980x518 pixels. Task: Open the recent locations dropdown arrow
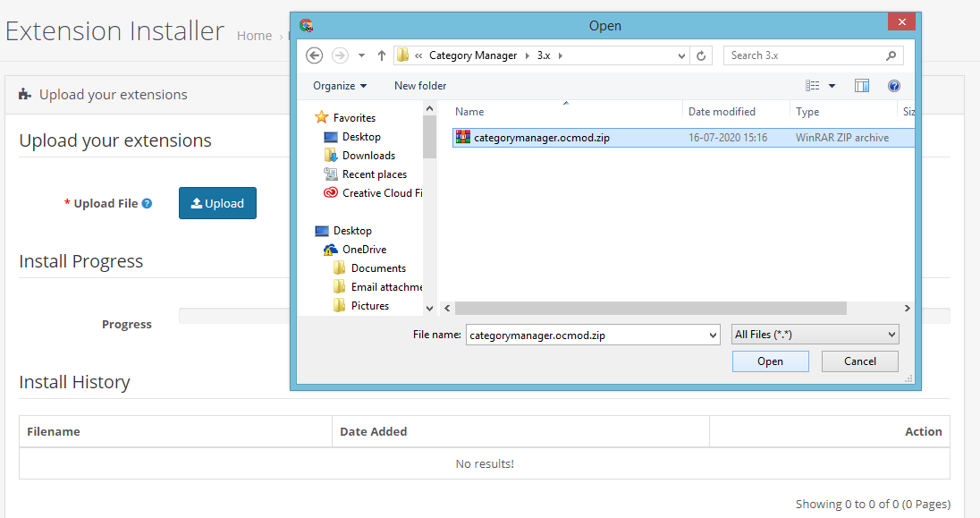tap(361, 55)
